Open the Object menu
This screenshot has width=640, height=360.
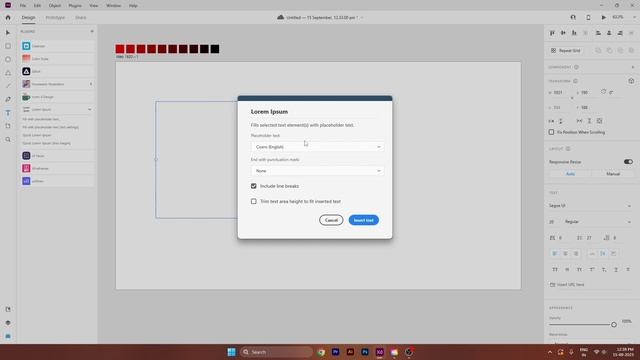point(55,6)
